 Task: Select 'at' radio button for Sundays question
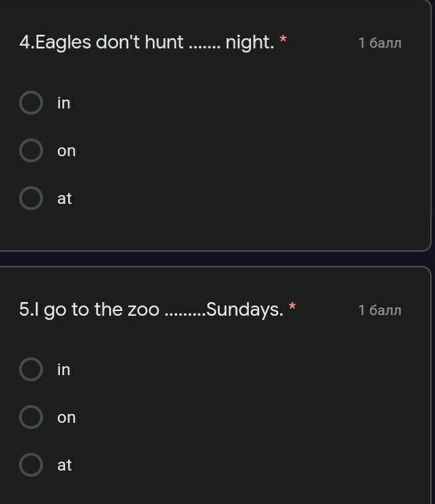(31, 465)
